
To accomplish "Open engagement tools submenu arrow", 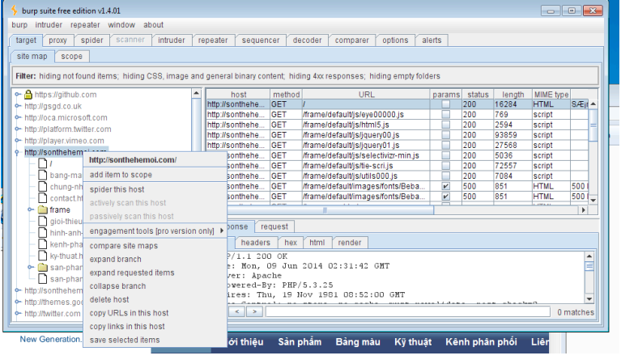I will [222, 231].
